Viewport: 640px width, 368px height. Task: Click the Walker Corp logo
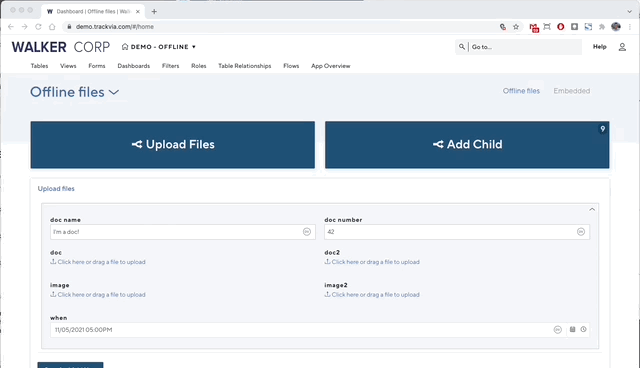[x=60, y=47]
